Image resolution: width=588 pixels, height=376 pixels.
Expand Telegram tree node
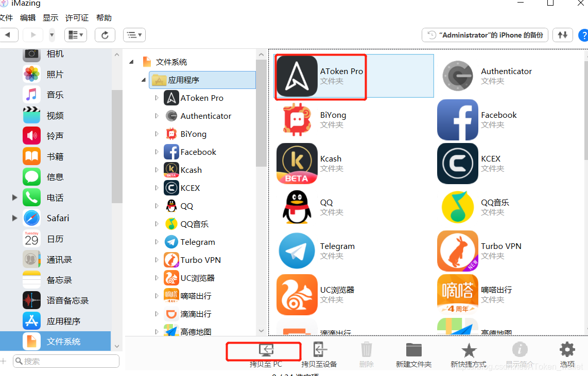(157, 242)
